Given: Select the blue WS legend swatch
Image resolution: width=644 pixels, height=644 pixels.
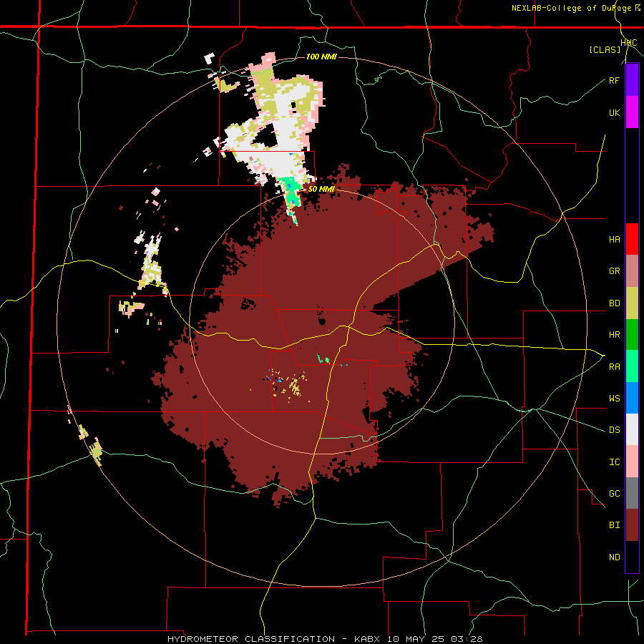Looking at the screenshot, I should pos(632,398).
